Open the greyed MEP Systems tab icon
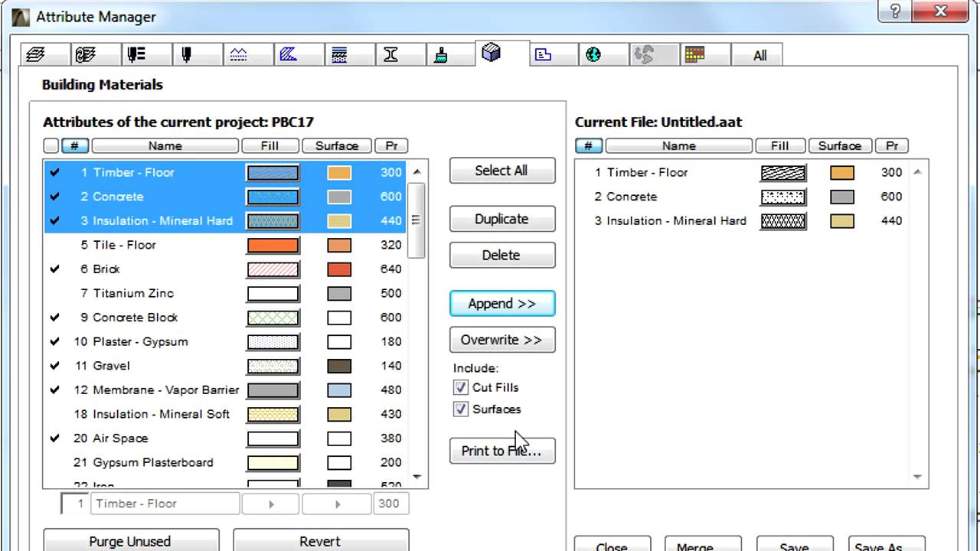The width and height of the screenshot is (980, 551). (645, 55)
